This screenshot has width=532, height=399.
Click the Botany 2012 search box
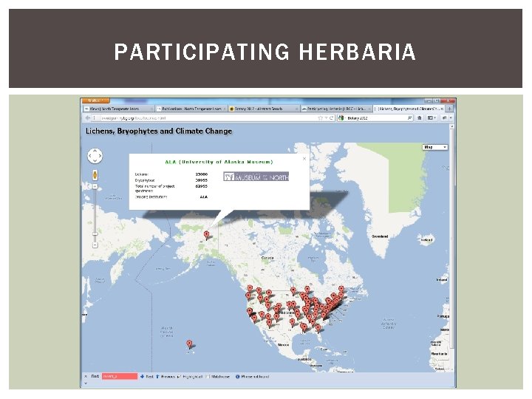click(376, 118)
